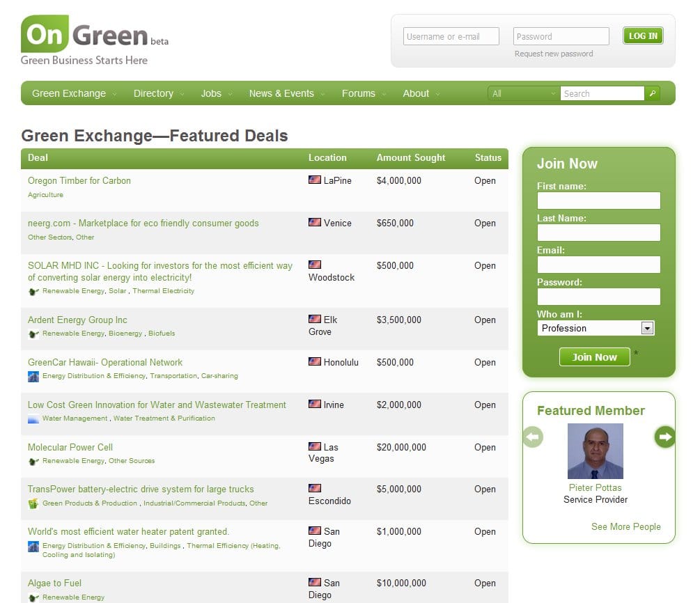Open the Profession dropdown
This screenshot has width=700, height=603.
pyautogui.click(x=596, y=328)
